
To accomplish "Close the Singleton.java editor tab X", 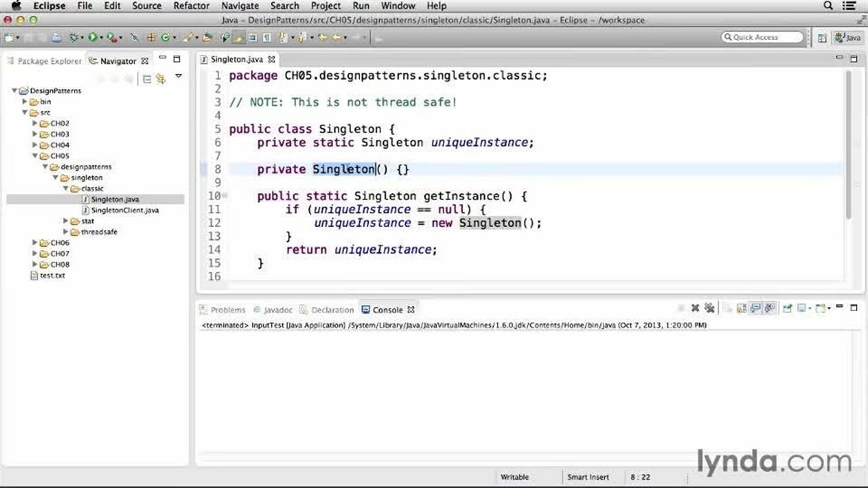I will pyautogui.click(x=271, y=60).
